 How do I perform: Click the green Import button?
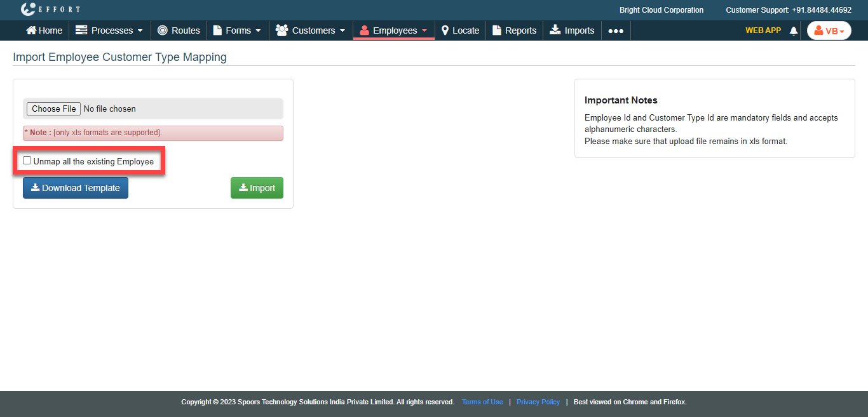257,188
